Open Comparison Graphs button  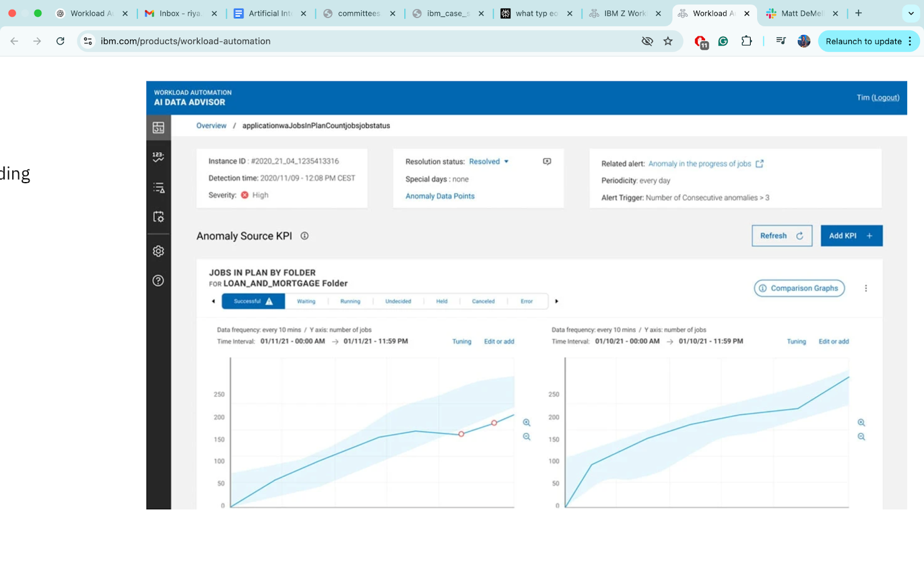click(x=799, y=288)
